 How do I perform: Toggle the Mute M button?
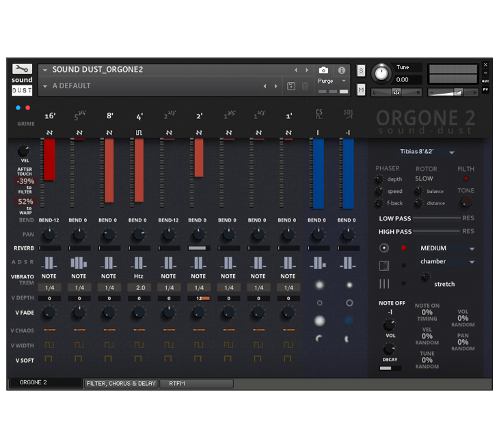361,90
